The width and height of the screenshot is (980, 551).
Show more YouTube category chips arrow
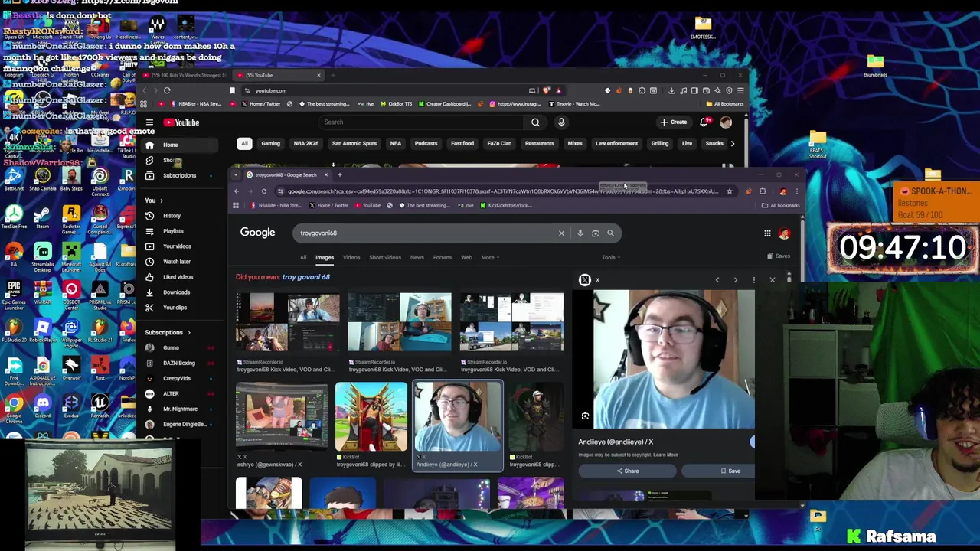(732, 143)
